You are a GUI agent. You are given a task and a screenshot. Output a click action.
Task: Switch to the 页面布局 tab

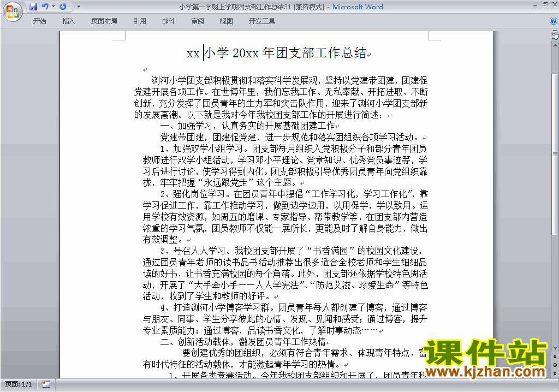104,21
